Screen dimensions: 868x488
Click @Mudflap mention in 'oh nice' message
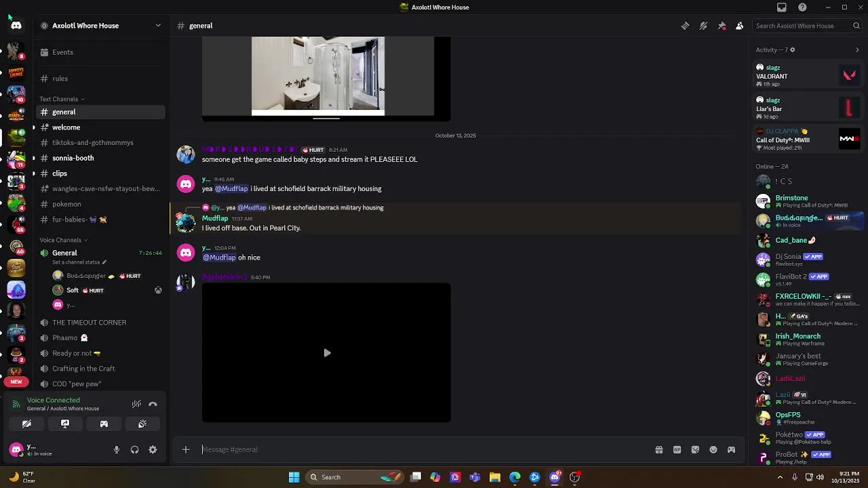[219, 258]
